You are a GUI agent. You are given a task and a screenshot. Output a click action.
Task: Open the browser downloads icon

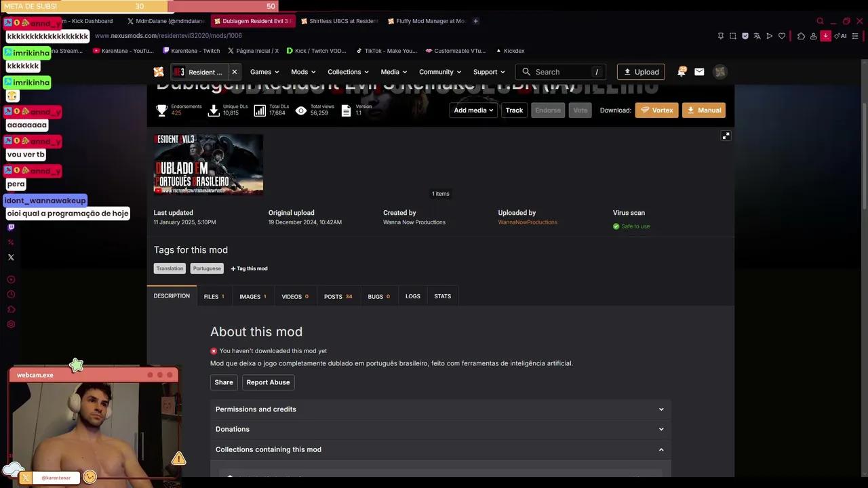click(x=825, y=36)
